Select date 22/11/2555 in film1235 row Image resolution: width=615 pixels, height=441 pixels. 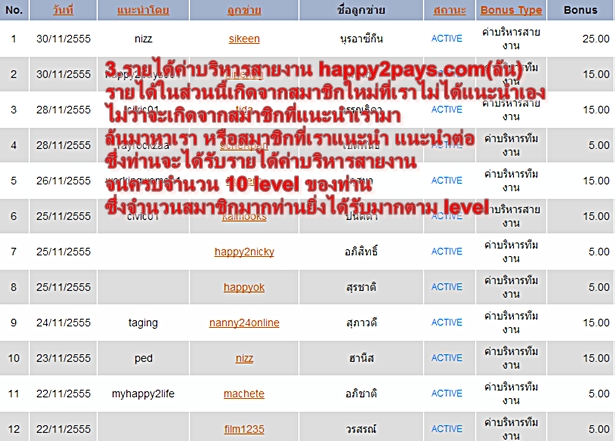click(x=63, y=429)
